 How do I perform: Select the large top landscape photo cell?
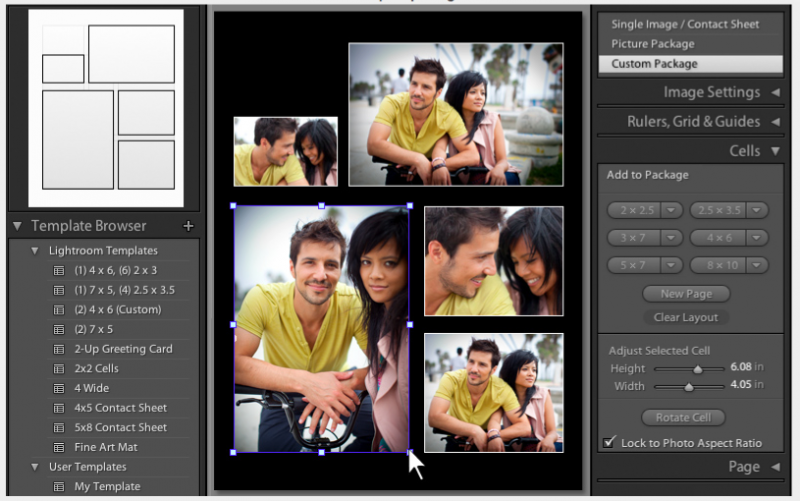click(x=456, y=114)
